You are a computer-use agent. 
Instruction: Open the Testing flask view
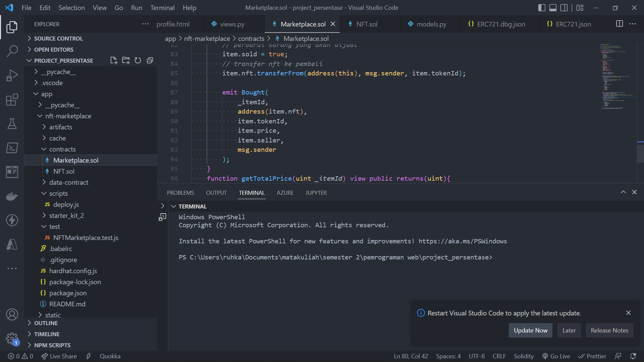click(x=12, y=124)
